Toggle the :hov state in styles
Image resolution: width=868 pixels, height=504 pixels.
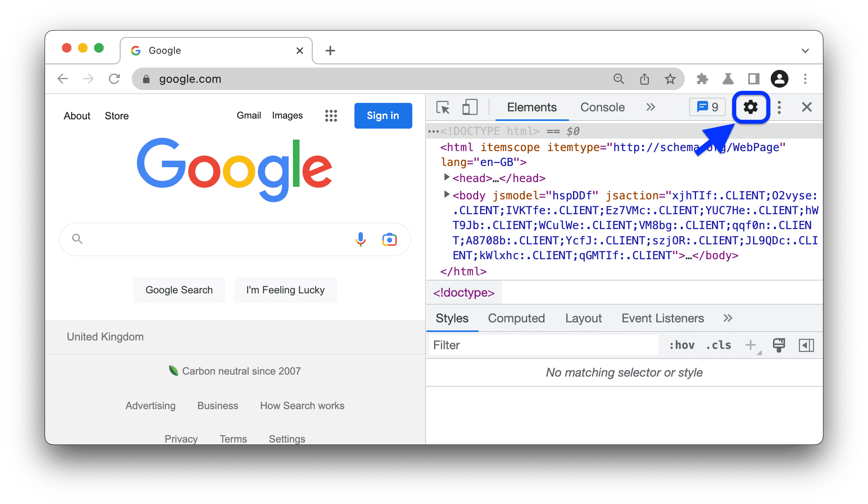680,344
